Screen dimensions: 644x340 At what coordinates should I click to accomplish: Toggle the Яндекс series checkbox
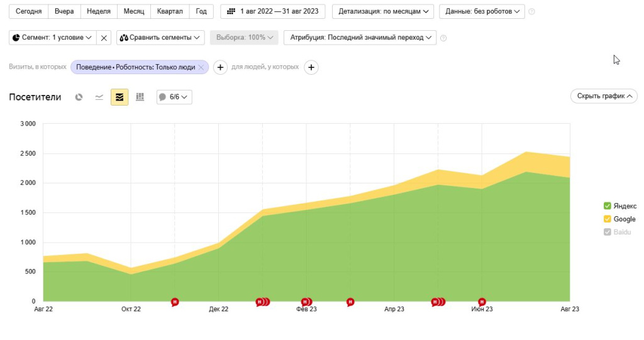(x=607, y=206)
